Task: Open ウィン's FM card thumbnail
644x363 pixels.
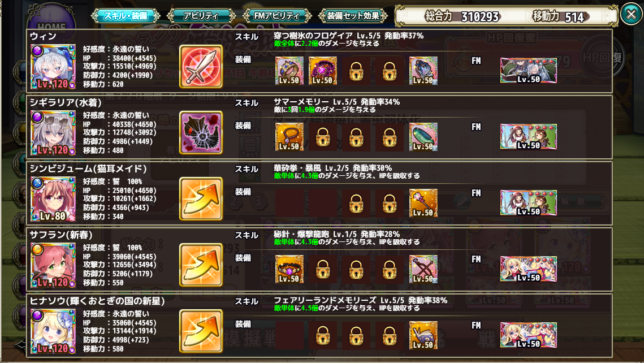Action: [x=528, y=71]
